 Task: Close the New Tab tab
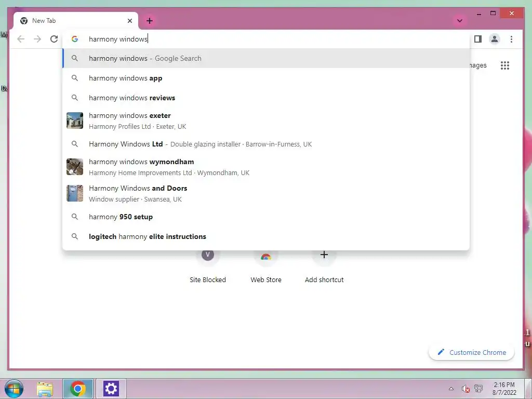129,21
